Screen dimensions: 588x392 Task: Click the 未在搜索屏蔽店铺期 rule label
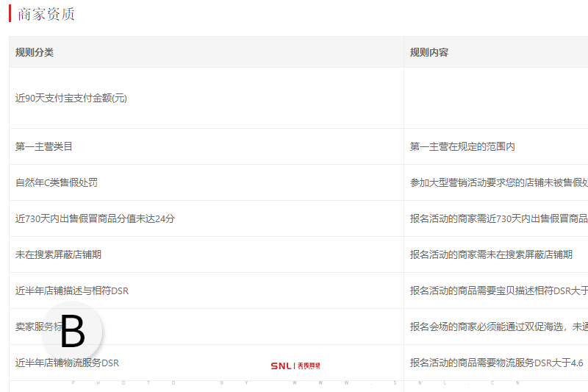(x=58, y=254)
